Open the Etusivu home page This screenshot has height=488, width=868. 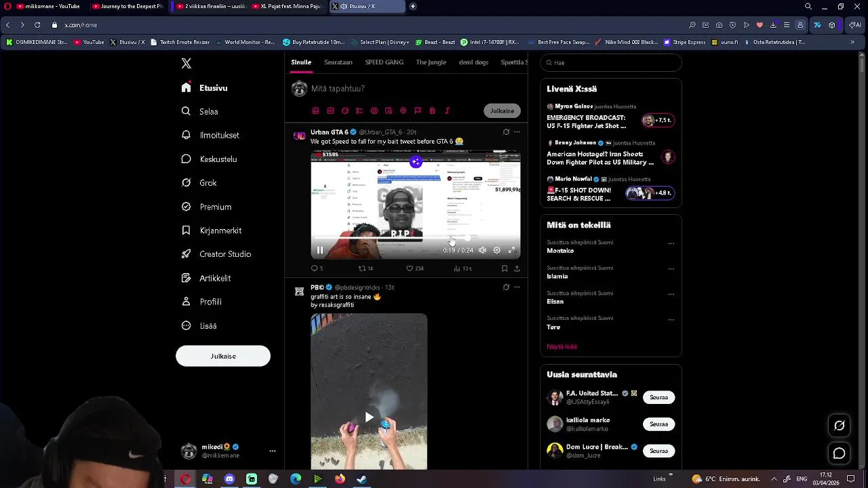coord(205,88)
